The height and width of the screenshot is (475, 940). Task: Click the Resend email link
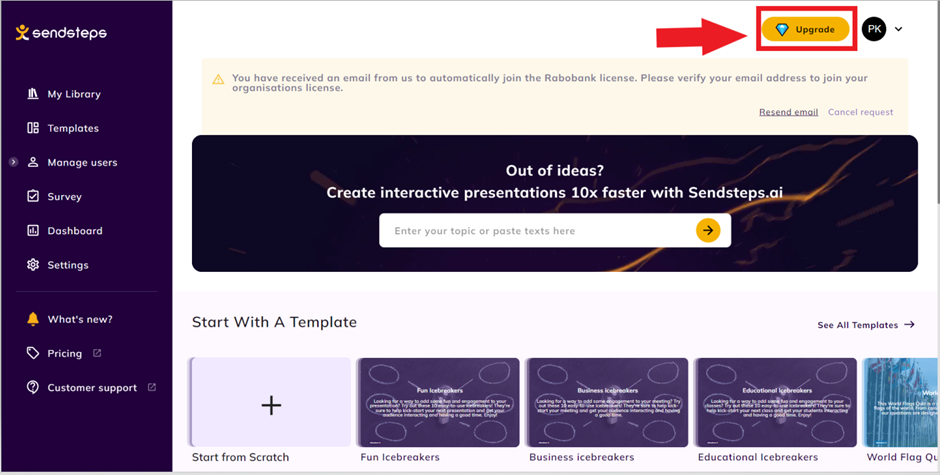coord(788,112)
